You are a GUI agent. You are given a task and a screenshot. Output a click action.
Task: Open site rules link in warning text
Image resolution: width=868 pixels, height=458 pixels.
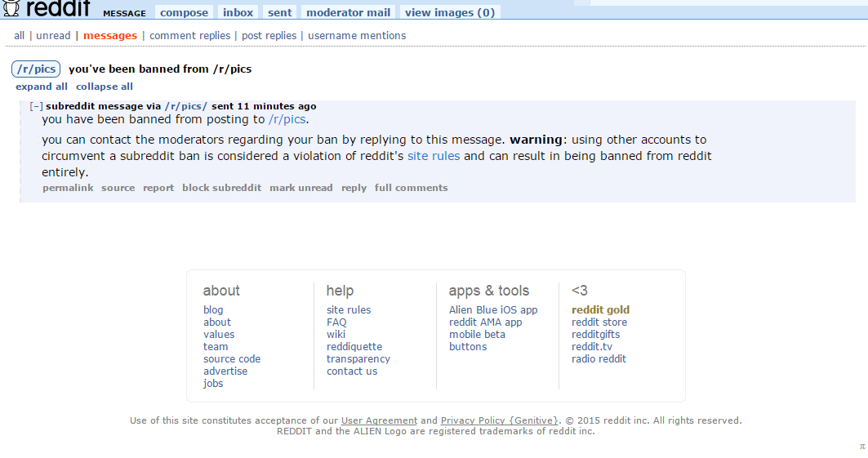click(x=434, y=156)
